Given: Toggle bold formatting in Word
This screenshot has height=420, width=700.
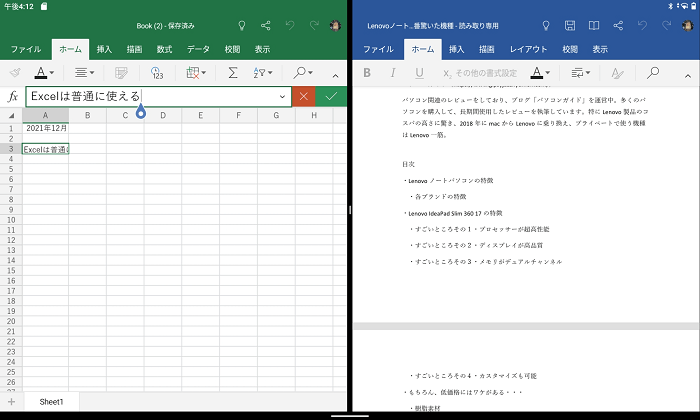Looking at the screenshot, I should pos(367,73).
